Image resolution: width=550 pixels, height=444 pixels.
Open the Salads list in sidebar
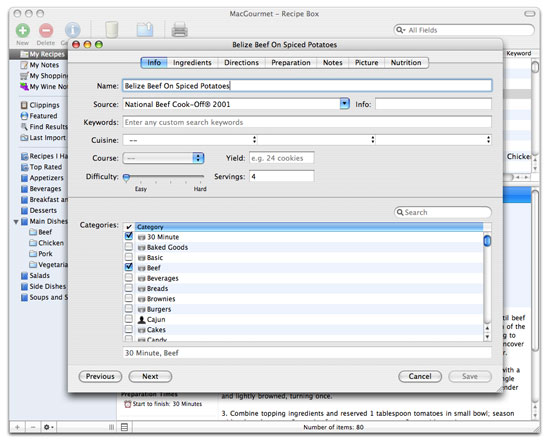click(x=35, y=276)
